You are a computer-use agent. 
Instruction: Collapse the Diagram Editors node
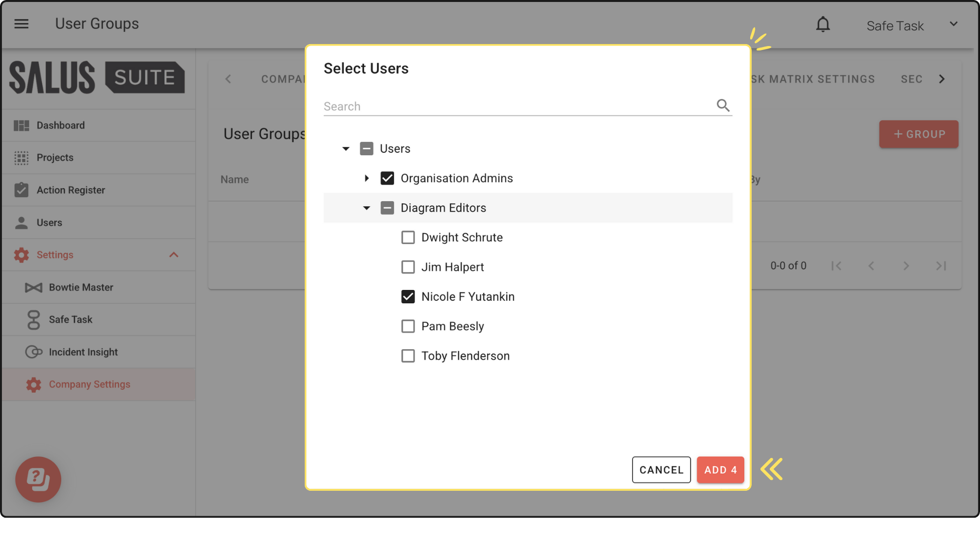[x=367, y=208]
